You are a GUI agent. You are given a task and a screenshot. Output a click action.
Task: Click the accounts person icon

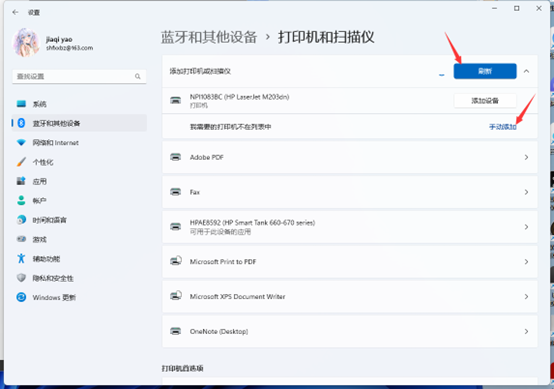point(21,200)
